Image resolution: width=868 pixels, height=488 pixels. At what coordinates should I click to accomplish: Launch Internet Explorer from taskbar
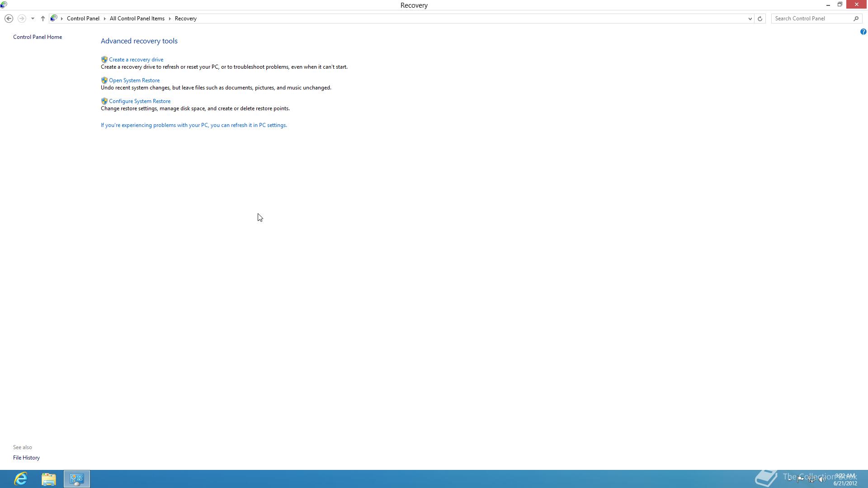tap(21, 479)
